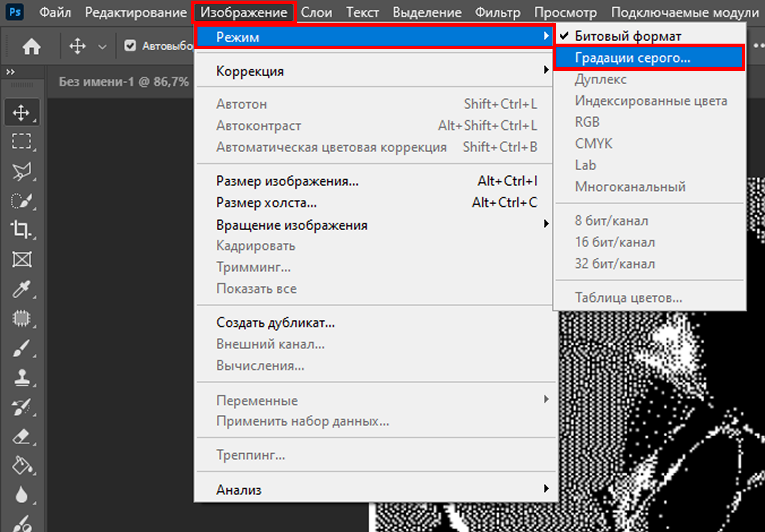Select RGB color mode
The width and height of the screenshot is (765, 532).
coord(649,122)
